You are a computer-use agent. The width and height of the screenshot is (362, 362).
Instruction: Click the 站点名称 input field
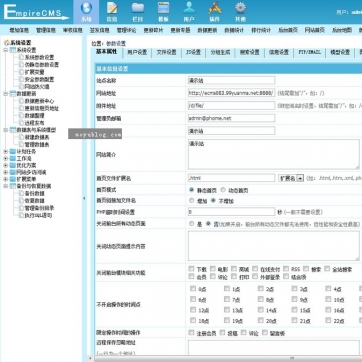tap(231, 80)
